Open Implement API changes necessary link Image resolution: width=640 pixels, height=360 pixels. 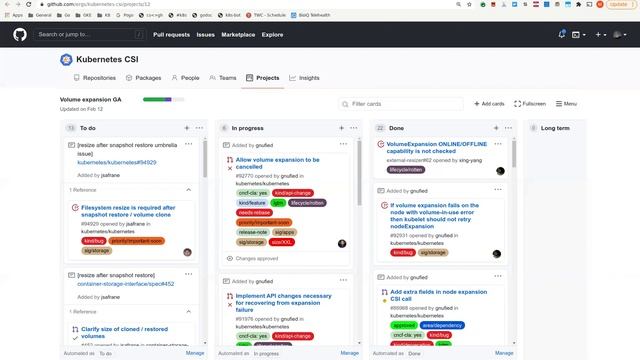(284, 303)
